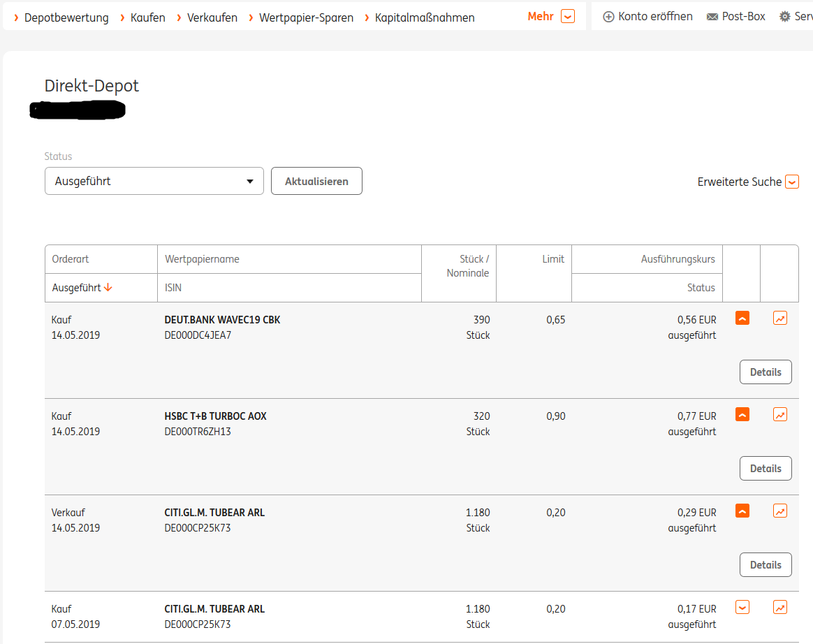Expand the Erweiterte Suche options

click(792, 182)
